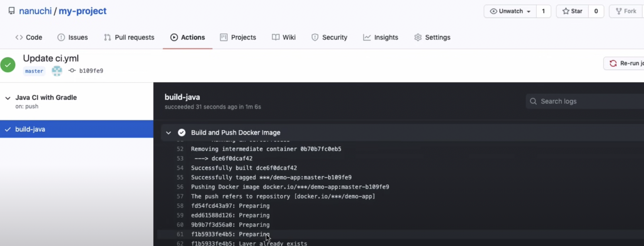Click the Search logs input field

(x=585, y=101)
